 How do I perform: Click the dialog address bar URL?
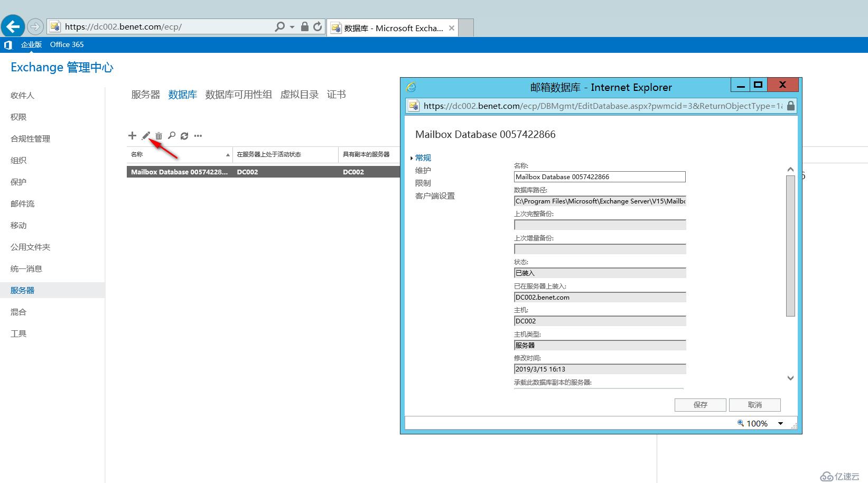603,106
